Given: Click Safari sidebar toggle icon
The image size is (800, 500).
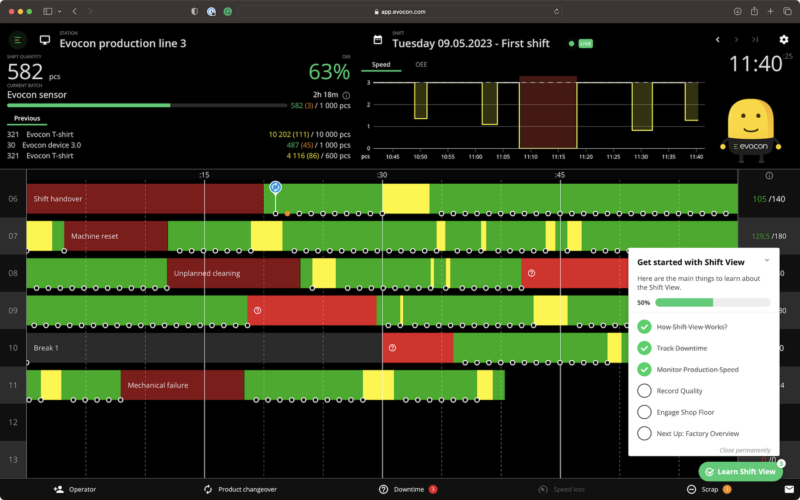Looking at the screenshot, I should [x=47, y=11].
